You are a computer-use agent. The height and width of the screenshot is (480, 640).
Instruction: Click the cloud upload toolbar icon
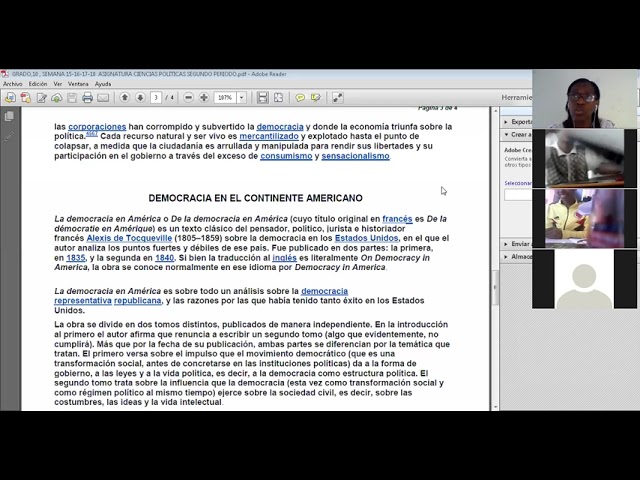tap(56, 98)
